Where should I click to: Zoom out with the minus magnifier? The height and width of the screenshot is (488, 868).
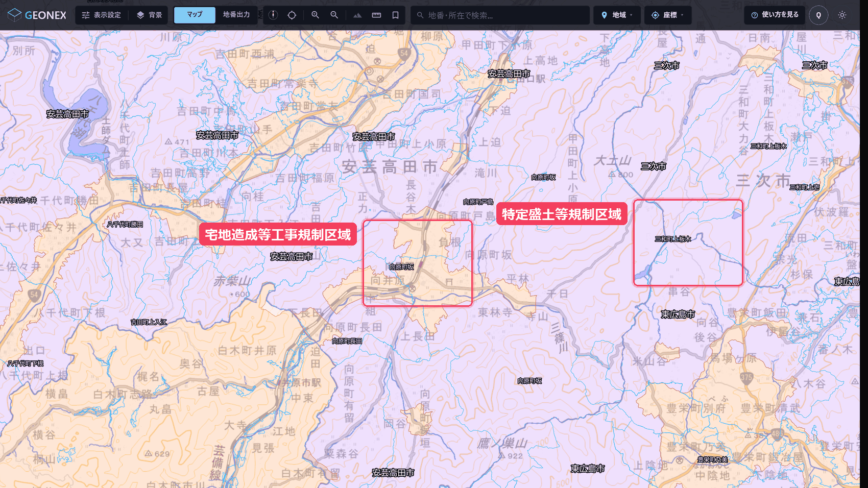pos(334,15)
